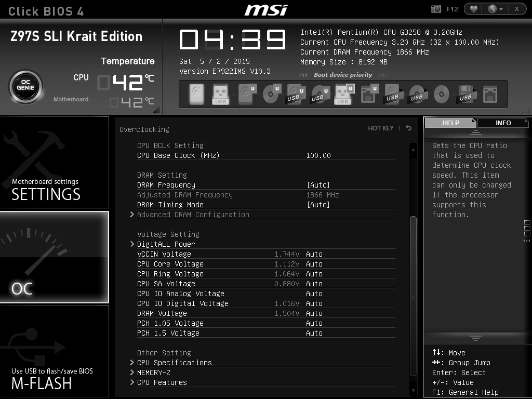Select the plain CD/DVD boot device

(442, 94)
